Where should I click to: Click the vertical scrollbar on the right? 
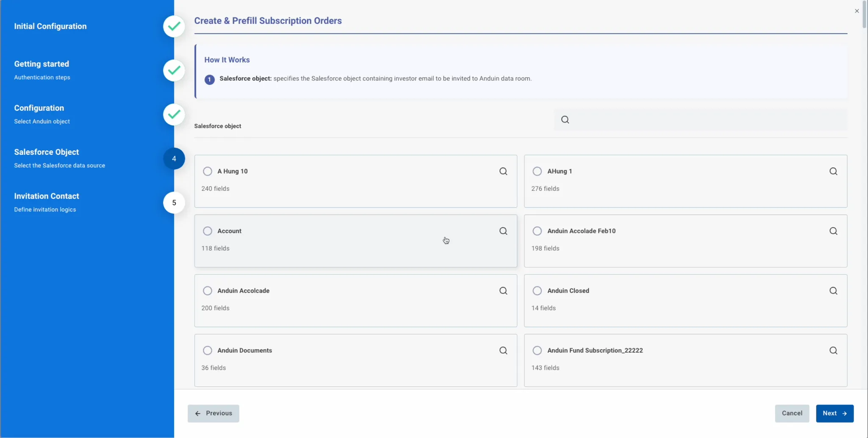coord(864,14)
